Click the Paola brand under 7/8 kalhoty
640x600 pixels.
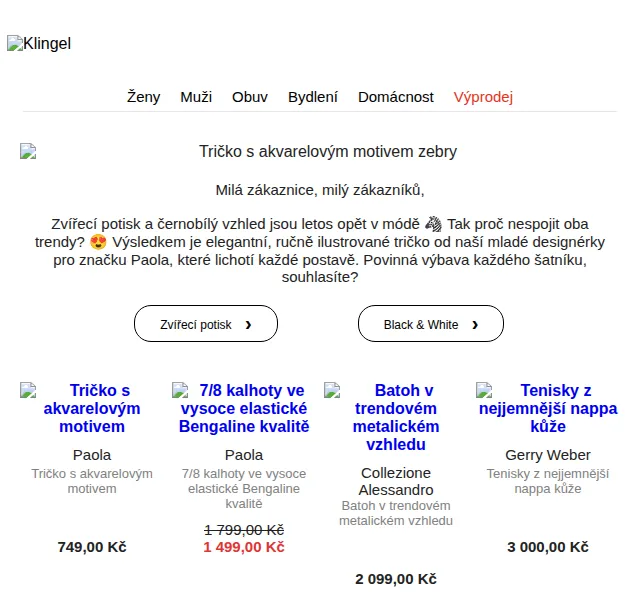[x=244, y=455]
